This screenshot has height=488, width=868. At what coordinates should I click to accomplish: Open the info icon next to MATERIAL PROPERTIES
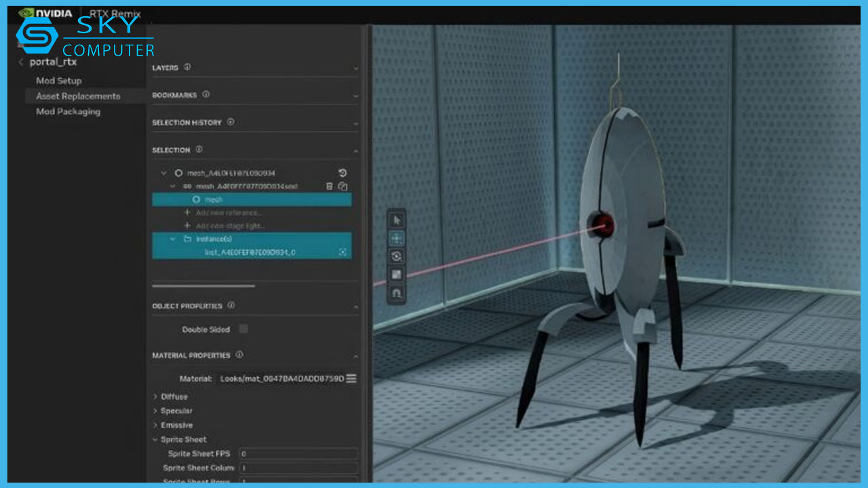tap(239, 354)
